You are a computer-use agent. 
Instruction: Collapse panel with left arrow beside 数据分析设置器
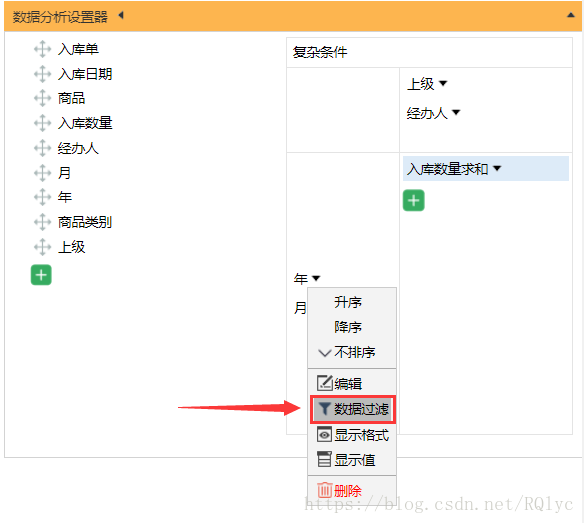click(121, 16)
